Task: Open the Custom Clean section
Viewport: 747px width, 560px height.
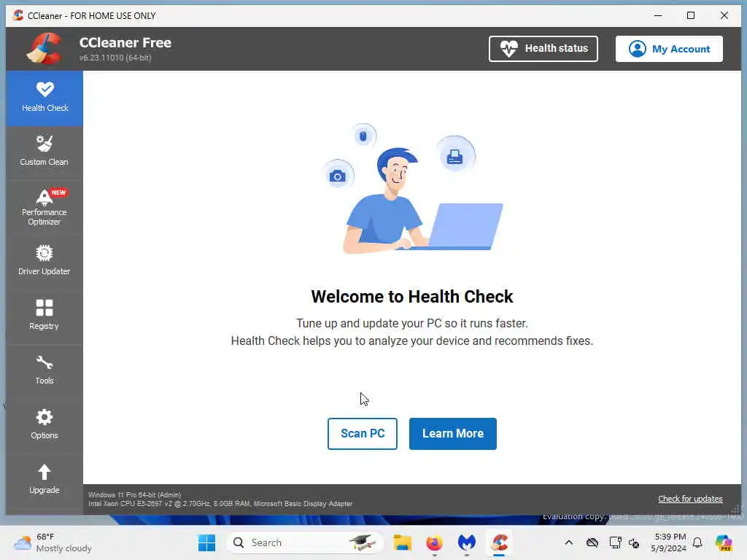Action: [44, 152]
